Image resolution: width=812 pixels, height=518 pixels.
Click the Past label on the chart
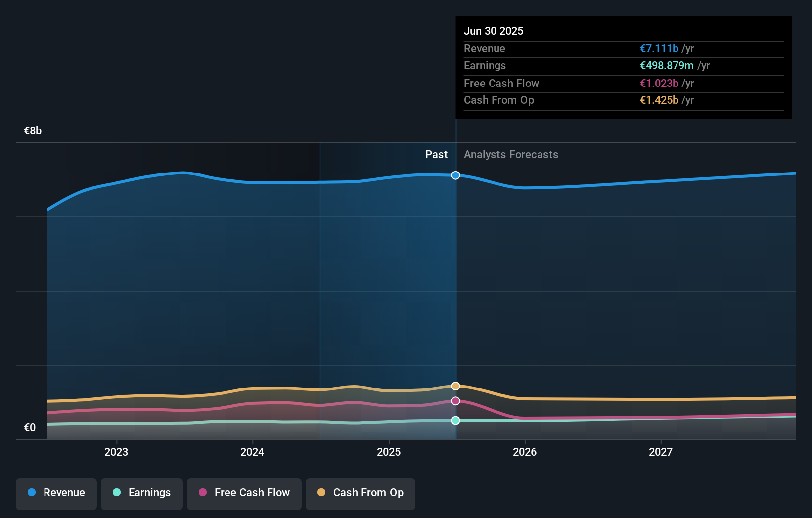pos(437,155)
